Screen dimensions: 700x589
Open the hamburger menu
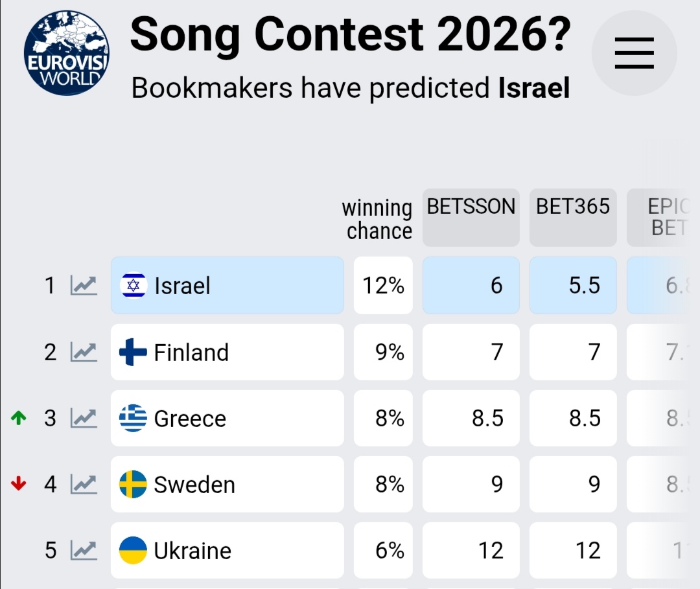pos(634,53)
